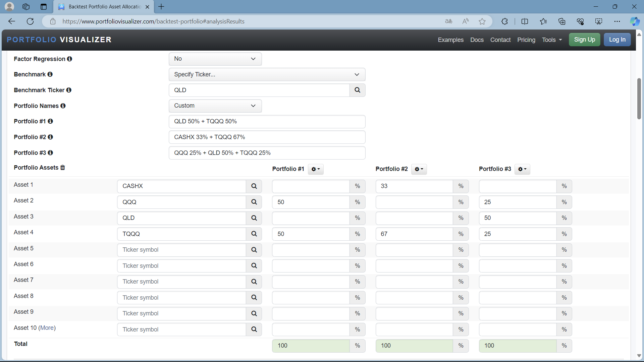Click search icon beside CASHX ticker

tap(254, 186)
